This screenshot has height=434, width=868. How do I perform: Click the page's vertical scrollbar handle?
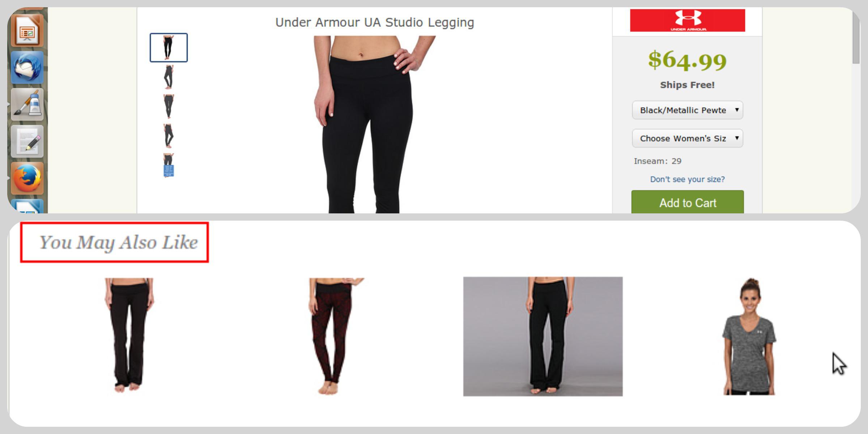(856, 36)
